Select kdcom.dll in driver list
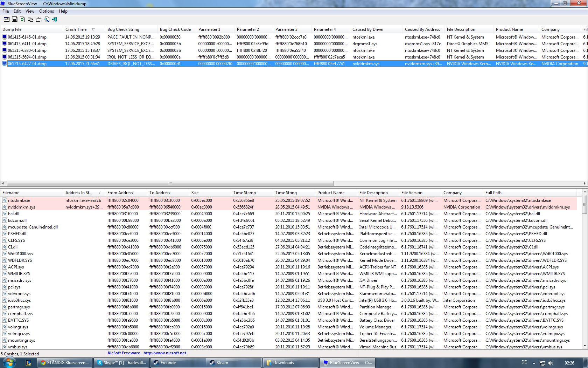 click(x=17, y=220)
